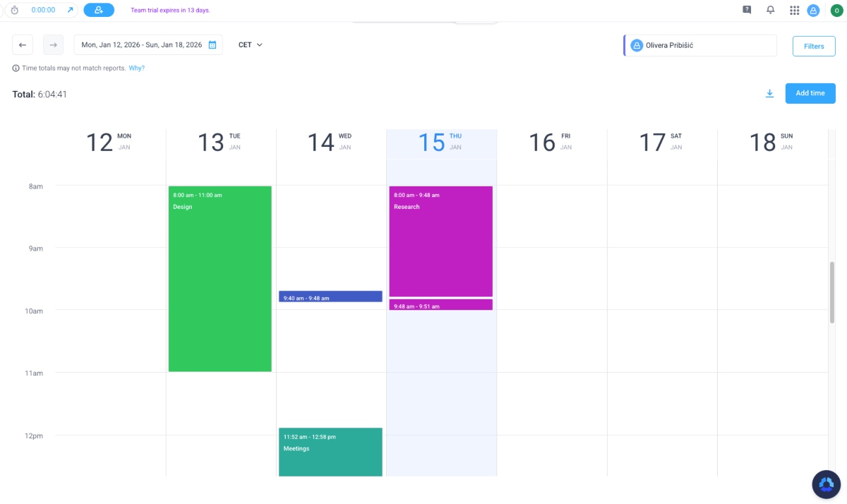Click the Why? link about time totals

(136, 68)
